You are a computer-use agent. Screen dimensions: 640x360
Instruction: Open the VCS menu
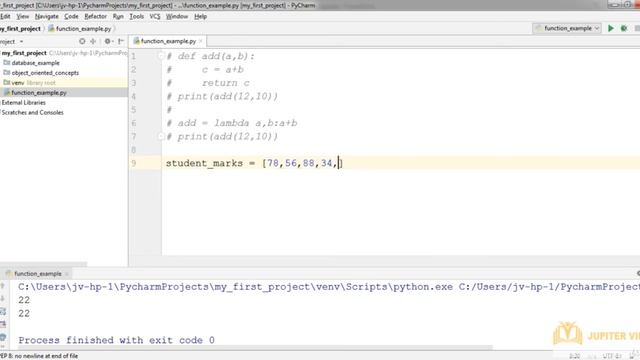click(x=155, y=16)
